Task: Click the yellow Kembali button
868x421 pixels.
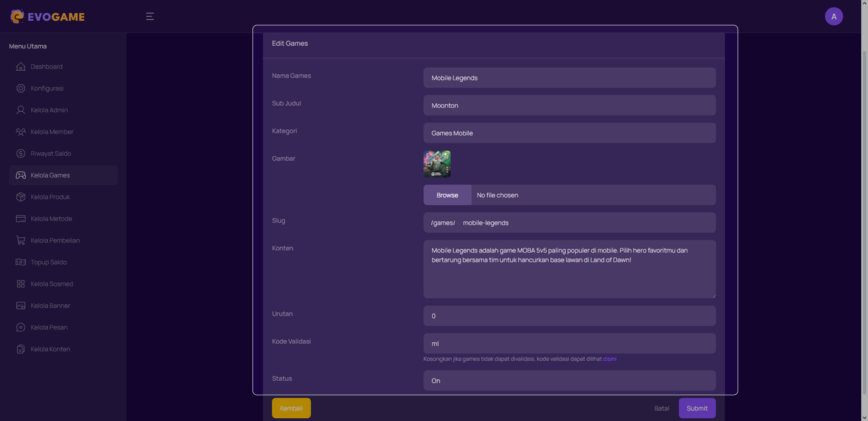Action: 291,408
